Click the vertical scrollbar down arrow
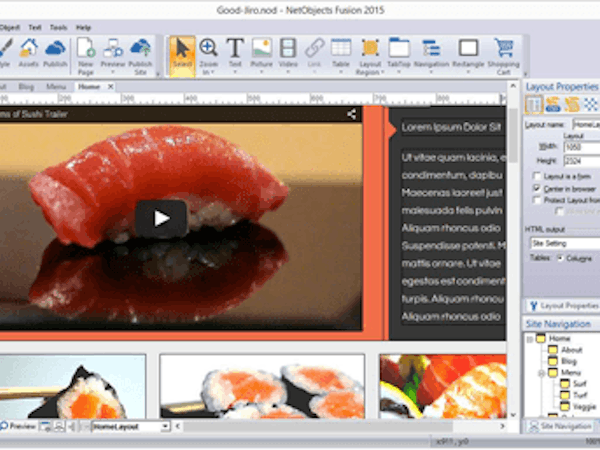 point(513,415)
